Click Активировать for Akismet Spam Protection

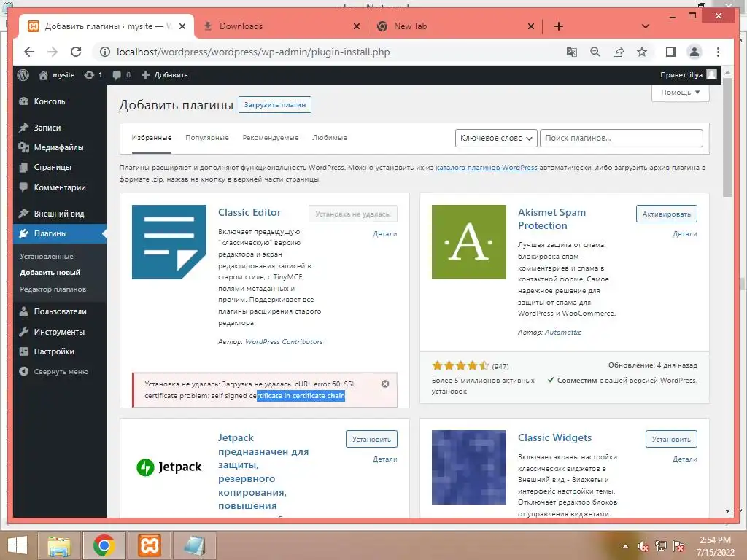[x=667, y=214]
